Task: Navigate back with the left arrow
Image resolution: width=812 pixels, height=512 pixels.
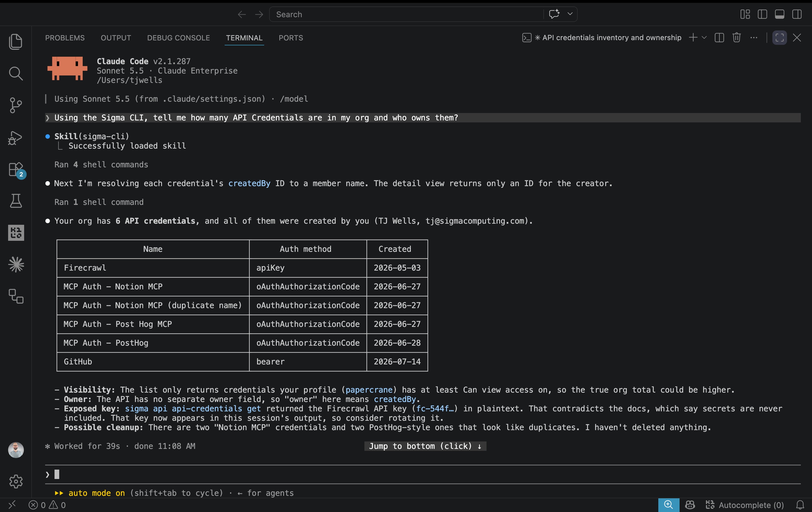Action: click(242, 15)
